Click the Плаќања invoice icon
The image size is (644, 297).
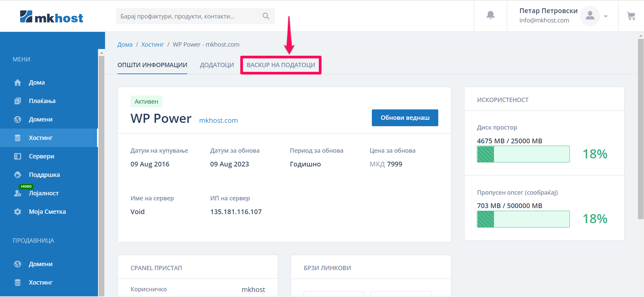pyautogui.click(x=18, y=101)
